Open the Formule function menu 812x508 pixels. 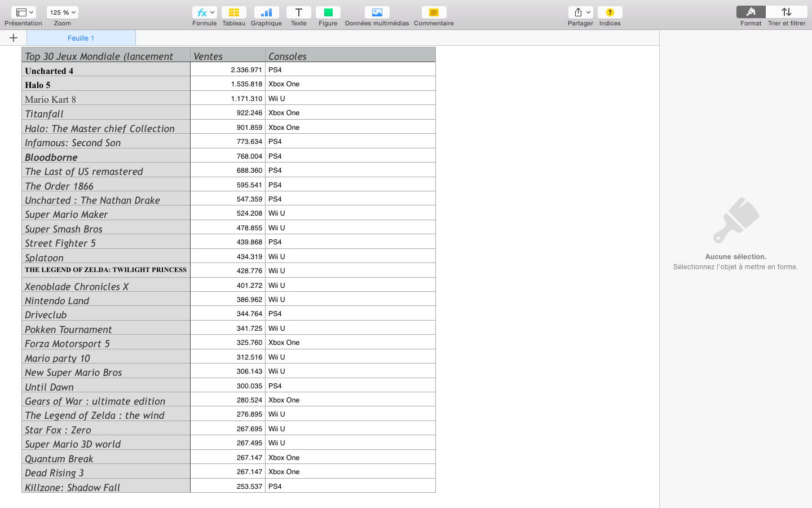[x=204, y=12]
